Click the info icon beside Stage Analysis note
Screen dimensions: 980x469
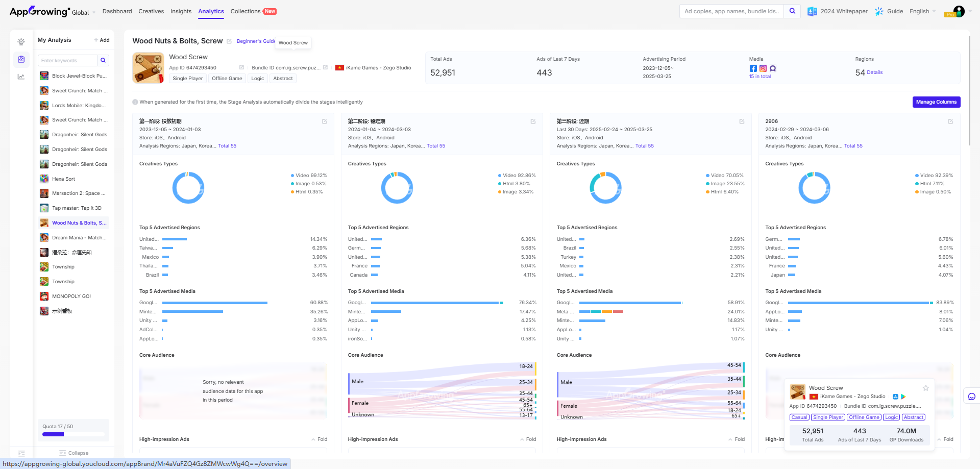pos(135,102)
